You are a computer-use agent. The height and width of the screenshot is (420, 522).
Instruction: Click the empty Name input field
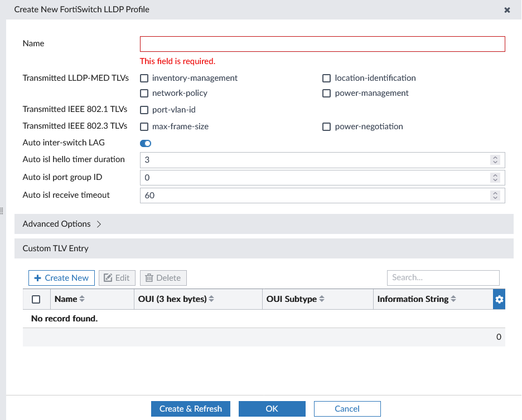[x=322, y=43]
